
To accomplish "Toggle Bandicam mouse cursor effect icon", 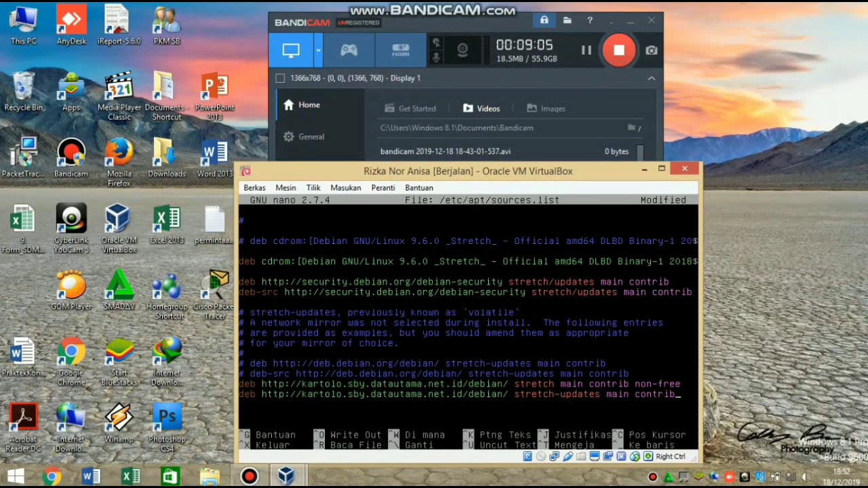I will (436, 43).
